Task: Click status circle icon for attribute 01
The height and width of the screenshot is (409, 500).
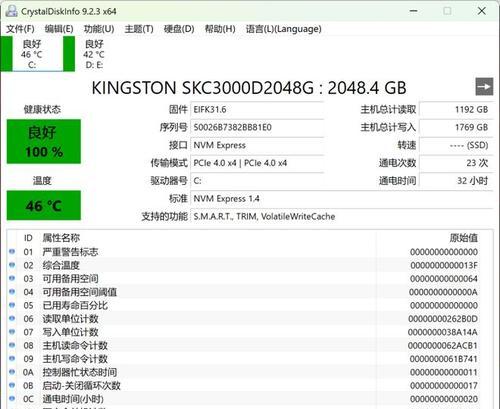Action: point(12,252)
